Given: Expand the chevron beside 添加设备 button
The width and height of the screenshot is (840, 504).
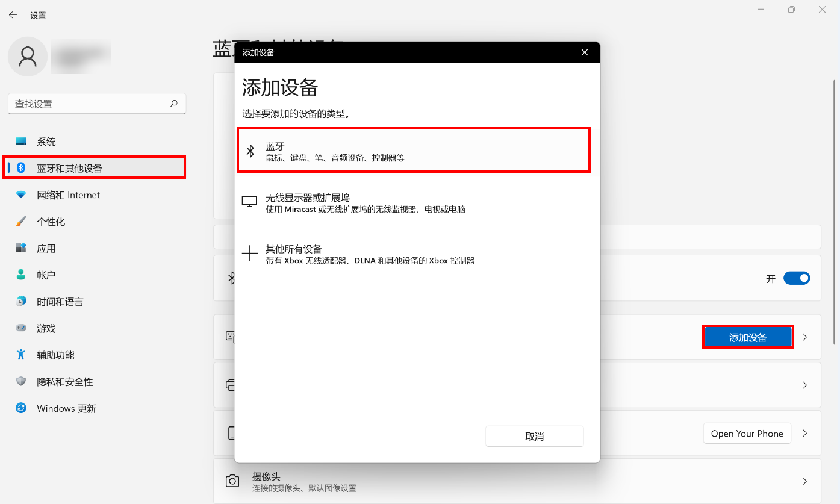Looking at the screenshot, I should (805, 337).
